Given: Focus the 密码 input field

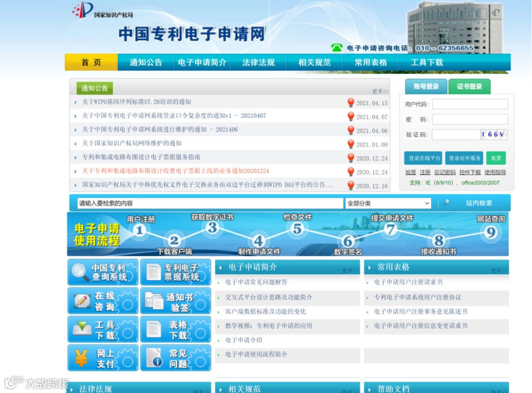Looking at the screenshot, I should [x=470, y=119].
